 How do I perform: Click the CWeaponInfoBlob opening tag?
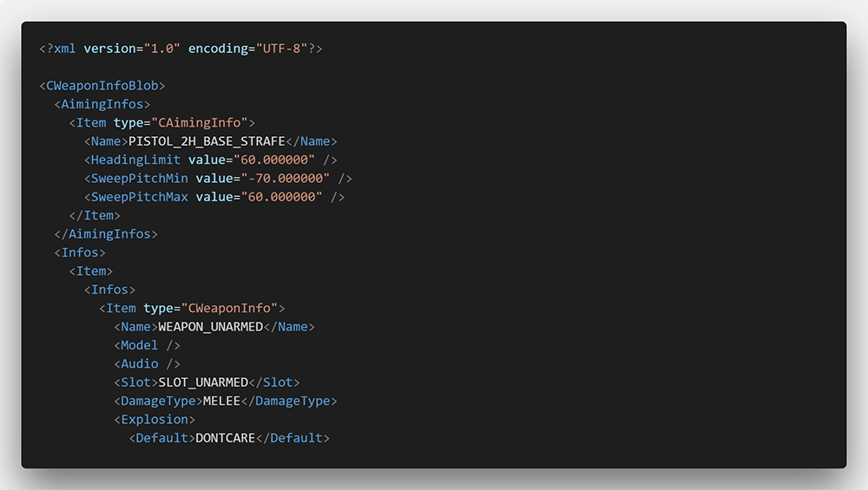(102, 86)
